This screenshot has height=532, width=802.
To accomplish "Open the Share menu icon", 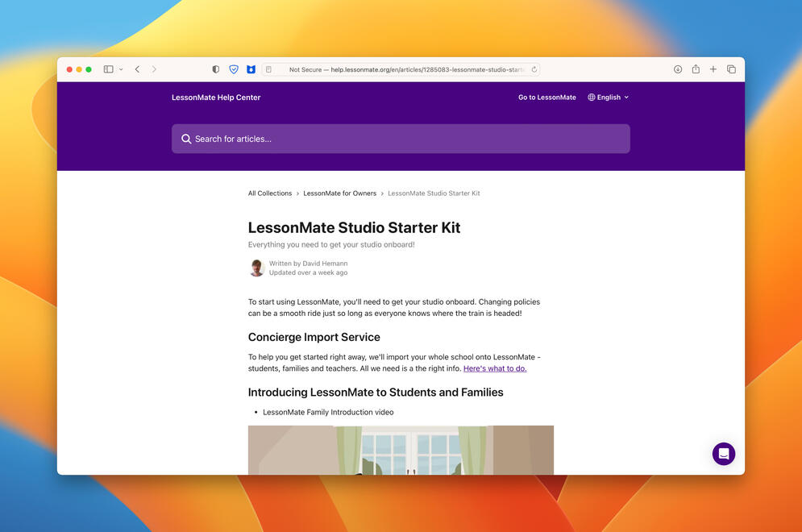I will click(x=696, y=69).
